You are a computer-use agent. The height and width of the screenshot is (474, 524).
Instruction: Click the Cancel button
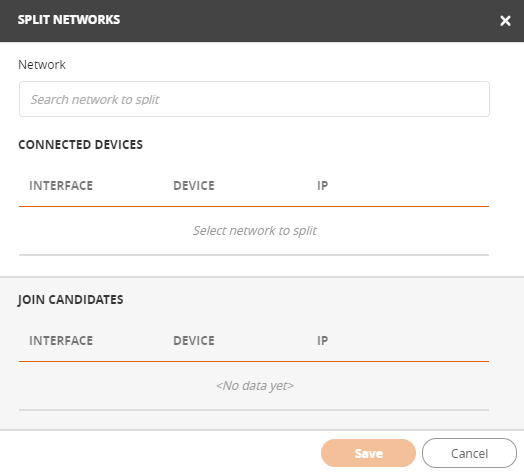click(x=469, y=453)
